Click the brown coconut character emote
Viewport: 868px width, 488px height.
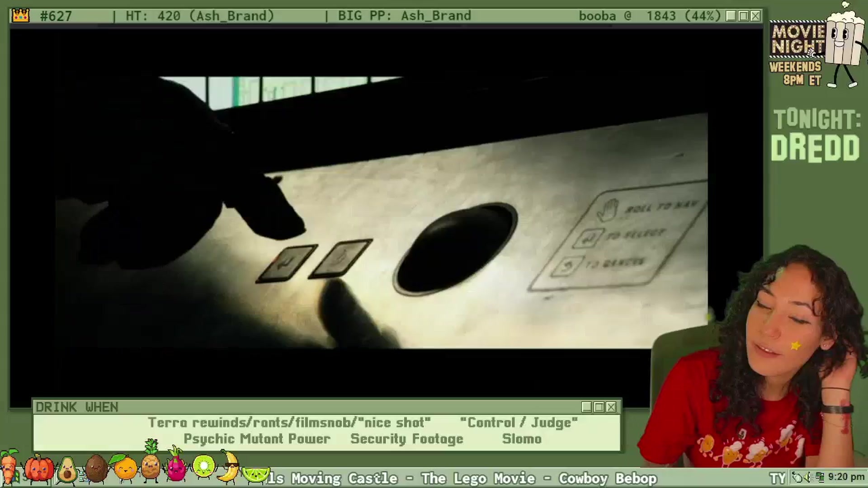tap(96, 468)
